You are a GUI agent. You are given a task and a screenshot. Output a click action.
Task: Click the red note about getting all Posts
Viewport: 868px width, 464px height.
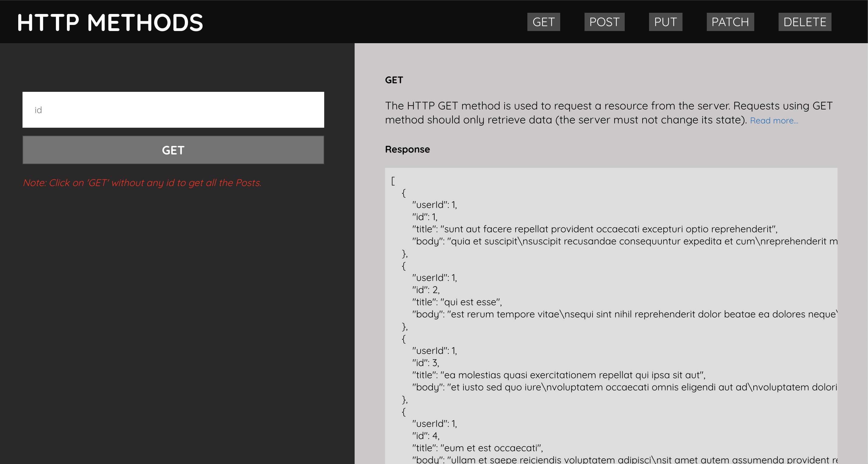coord(142,183)
